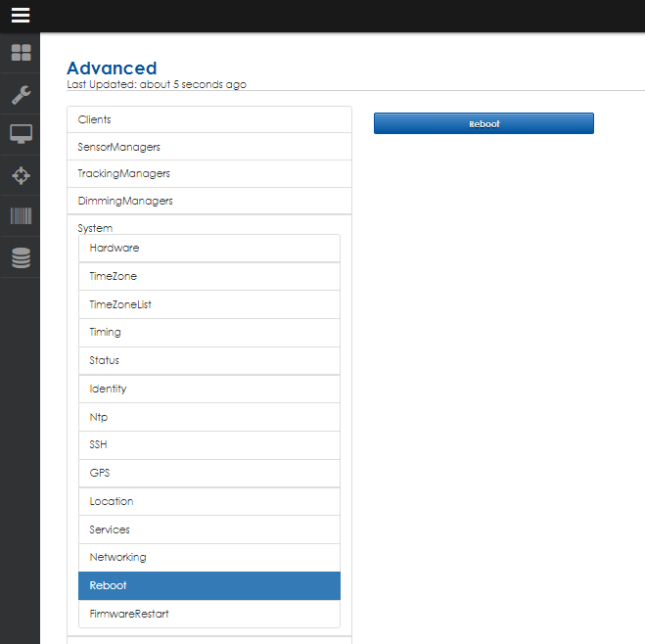Choose the Networking item
This screenshot has width=645, height=644.
tap(208, 558)
